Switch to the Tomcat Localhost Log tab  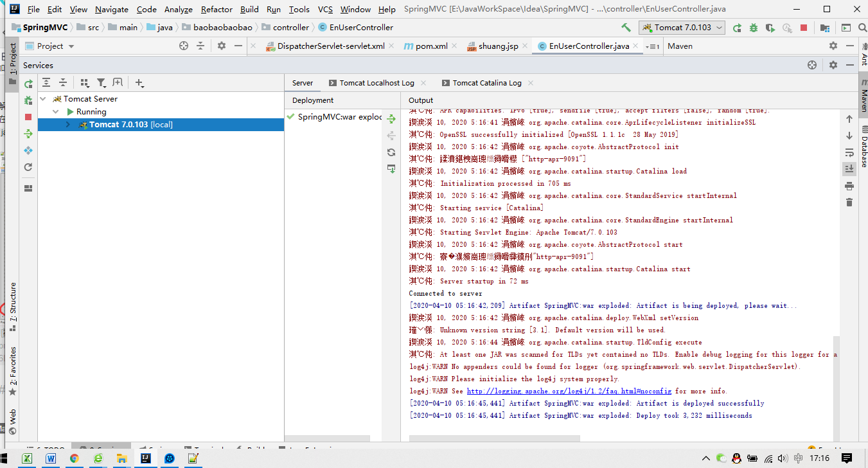tap(376, 83)
